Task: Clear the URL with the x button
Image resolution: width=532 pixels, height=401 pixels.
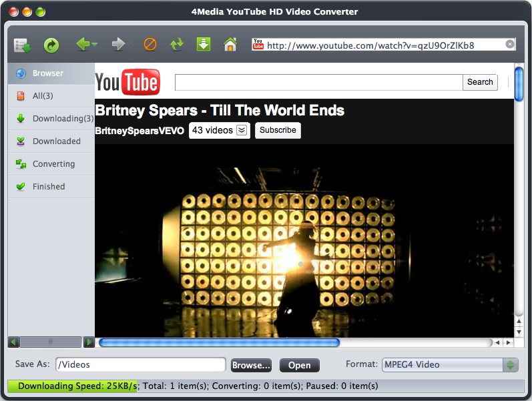Action: pos(509,44)
